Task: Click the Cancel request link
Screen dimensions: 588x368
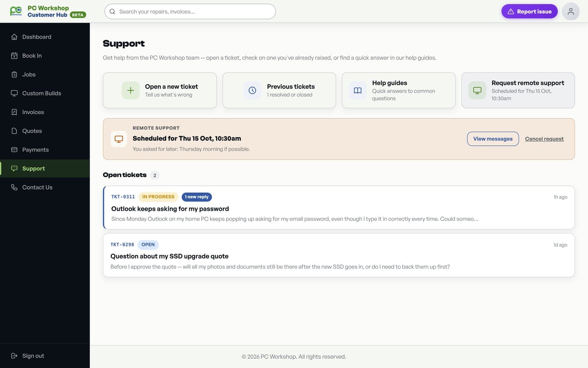Action: [x=544, y=139]
